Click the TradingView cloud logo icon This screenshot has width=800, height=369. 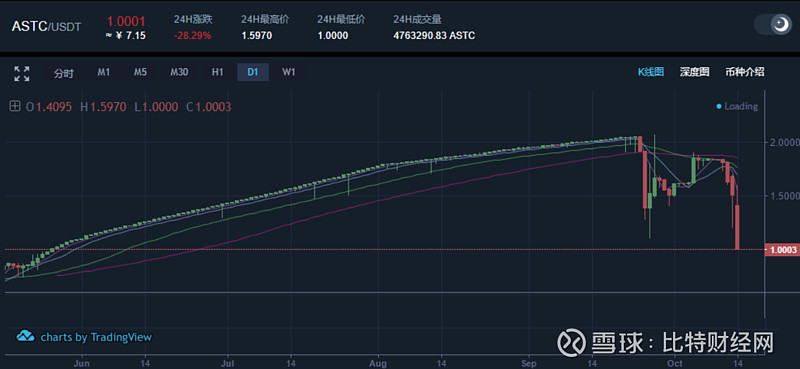(x=26, y=337)
